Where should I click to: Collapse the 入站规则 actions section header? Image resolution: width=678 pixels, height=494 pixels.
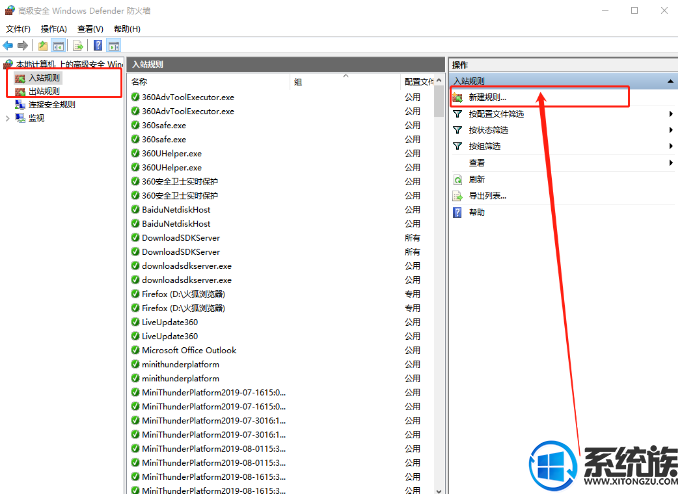pos(670,81)
